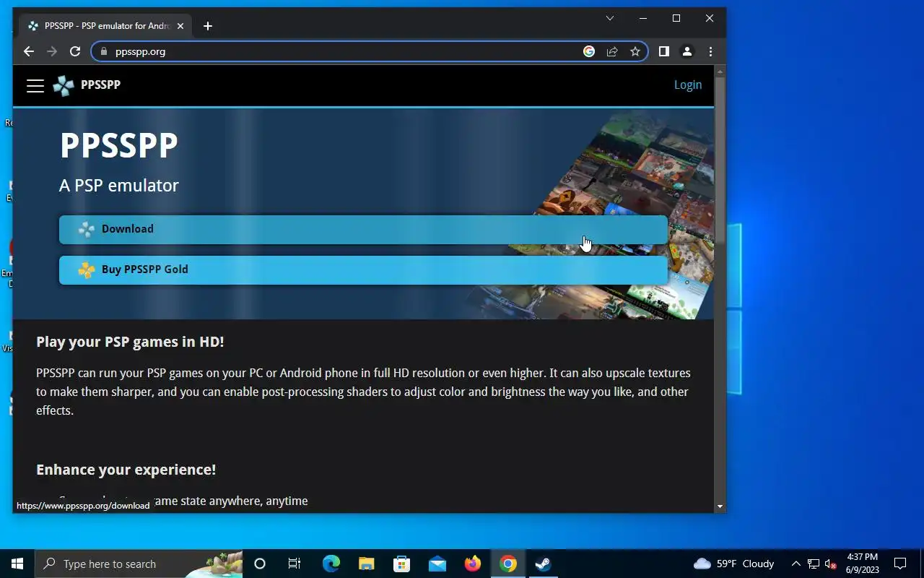Open the clock showing 4:37 PM
924x578 pixels.
(863, 564)
